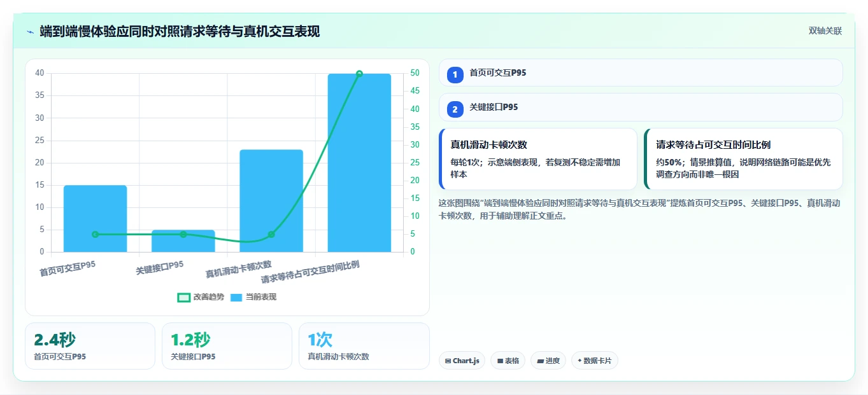Toggle the 当前表现 legend item

point(253,297)
